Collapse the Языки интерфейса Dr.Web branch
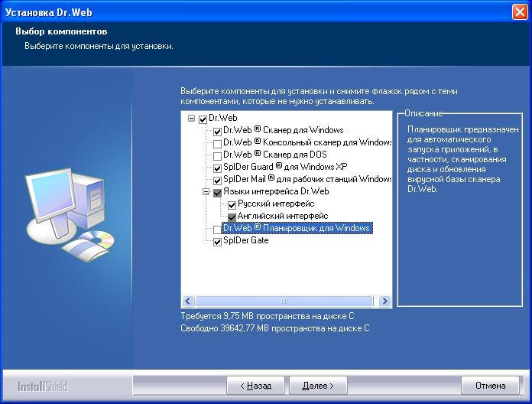This screenshot has width=532, height=404. click(x=206, y=192)
